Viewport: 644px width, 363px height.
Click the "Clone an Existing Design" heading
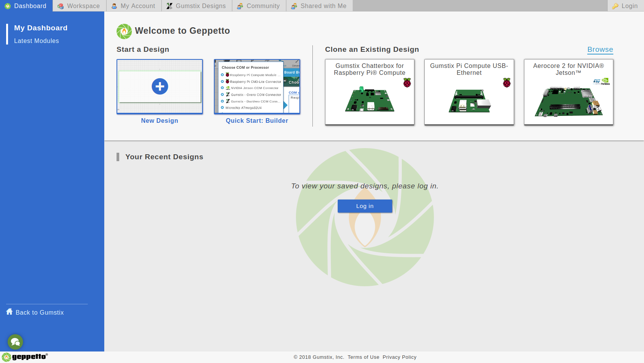(372, 49)
